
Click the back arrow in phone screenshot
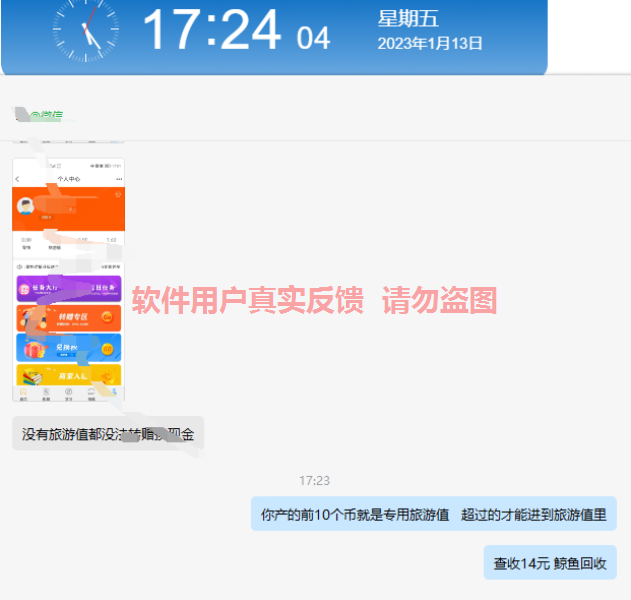coord(18,179)
